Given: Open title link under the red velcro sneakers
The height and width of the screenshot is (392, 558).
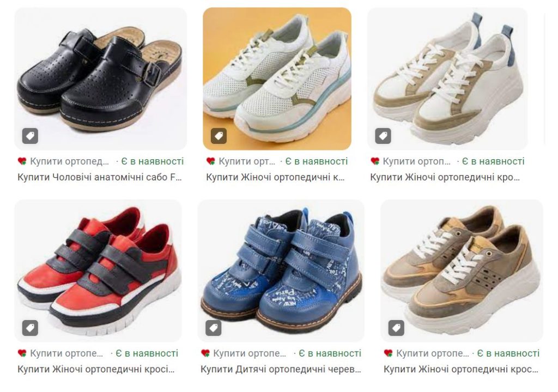Looking at the screenshot, I should (x=96, y=370).
